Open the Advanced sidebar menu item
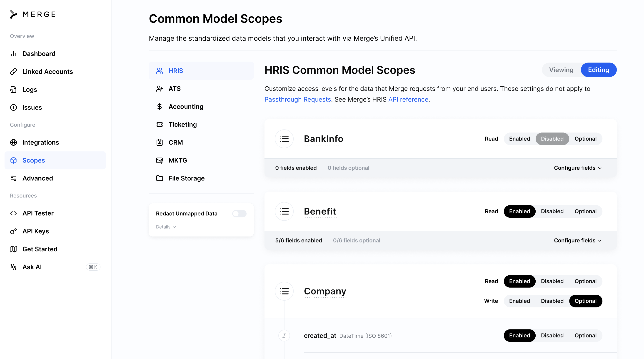Image resolution: width=644 pixels, height=359 pixels. coord(38,178)
